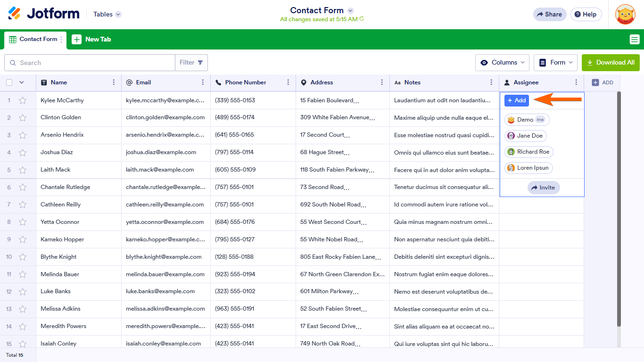The image size is (644, 362).
Task: Open the user avatar menu
Action: coord(626,14)
